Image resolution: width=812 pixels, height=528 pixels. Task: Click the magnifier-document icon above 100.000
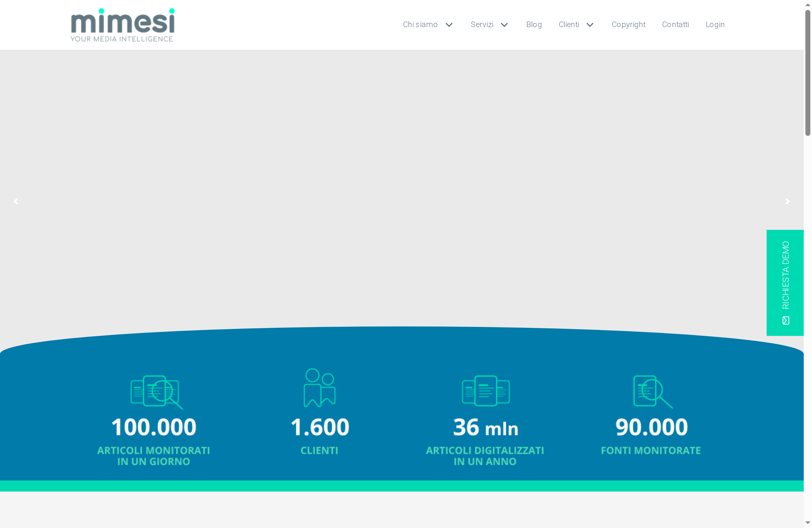(155, 392)
